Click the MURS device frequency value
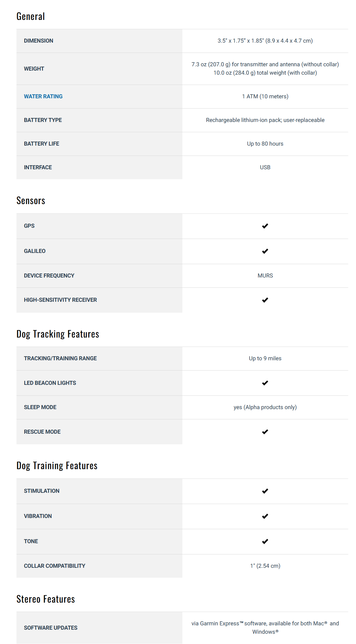 (265, 276)
